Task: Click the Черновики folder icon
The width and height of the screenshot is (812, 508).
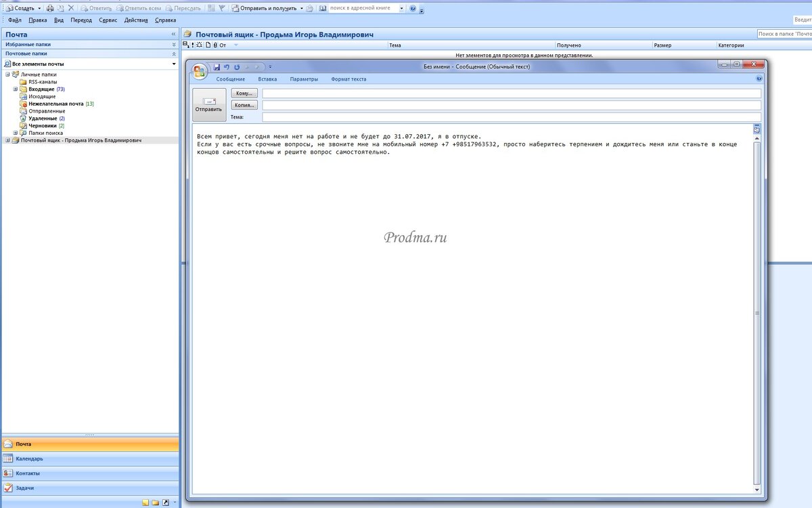Action: click(24, 125)
